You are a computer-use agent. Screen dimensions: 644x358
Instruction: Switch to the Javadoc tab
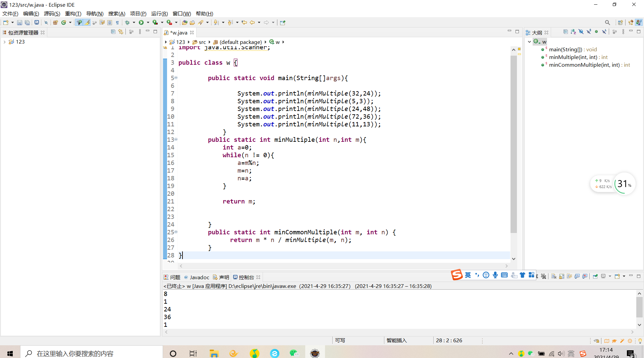tap(197, 277)
